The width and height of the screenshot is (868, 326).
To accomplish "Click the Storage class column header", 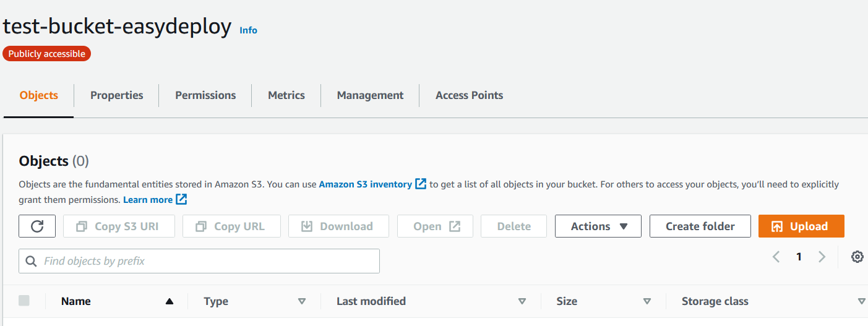I will coord(715,301).
